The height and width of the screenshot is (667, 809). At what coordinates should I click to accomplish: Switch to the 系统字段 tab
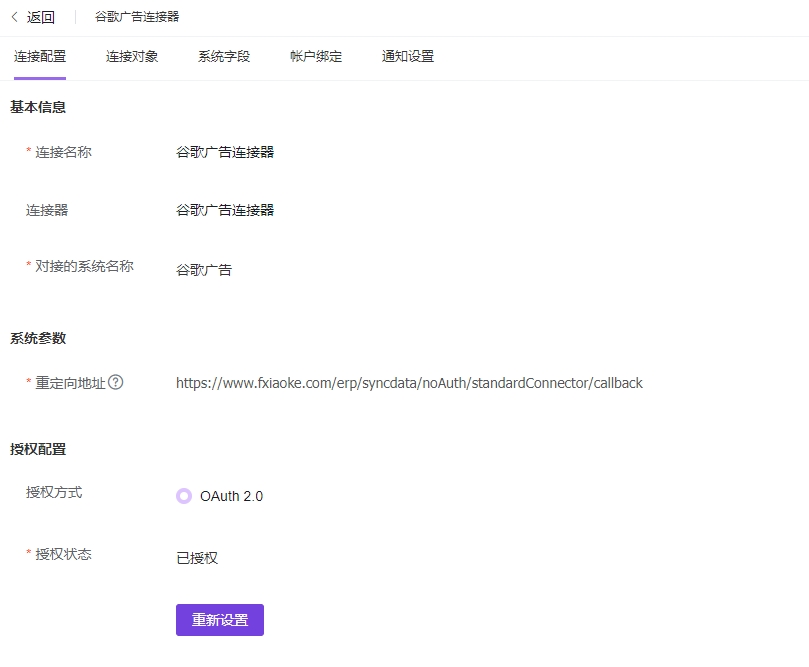pyautogui.click(x=222, y=57)
